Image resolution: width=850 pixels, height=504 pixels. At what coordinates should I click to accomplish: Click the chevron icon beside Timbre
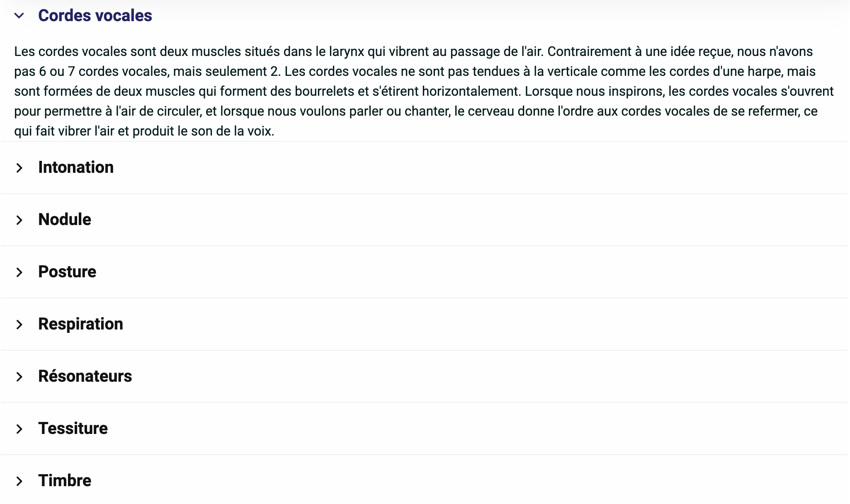[x=19, y=481]
